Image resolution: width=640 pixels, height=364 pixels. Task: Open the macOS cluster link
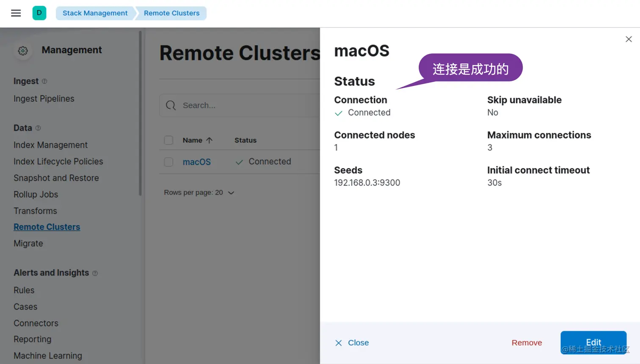(x=197, y=162)
